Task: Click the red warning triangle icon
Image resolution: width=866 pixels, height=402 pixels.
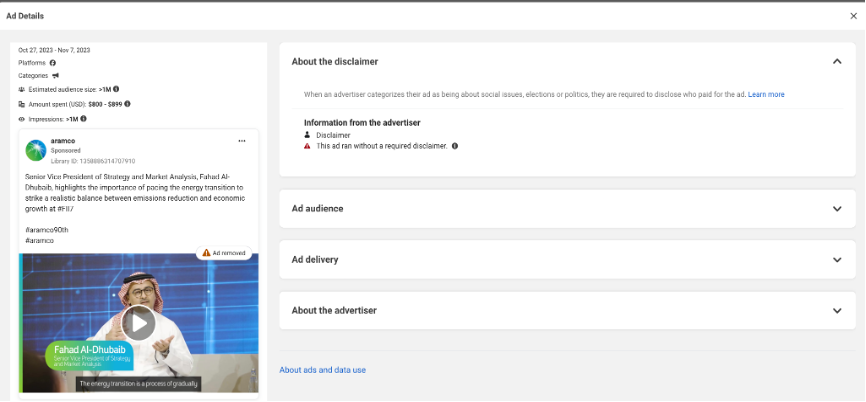Action: point(307,146)
